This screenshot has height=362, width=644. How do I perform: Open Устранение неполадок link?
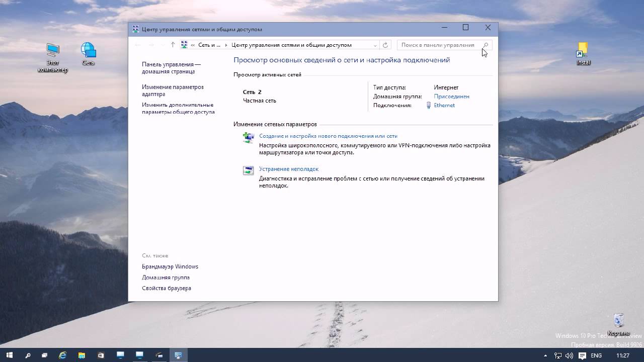[x=289, y=169]
